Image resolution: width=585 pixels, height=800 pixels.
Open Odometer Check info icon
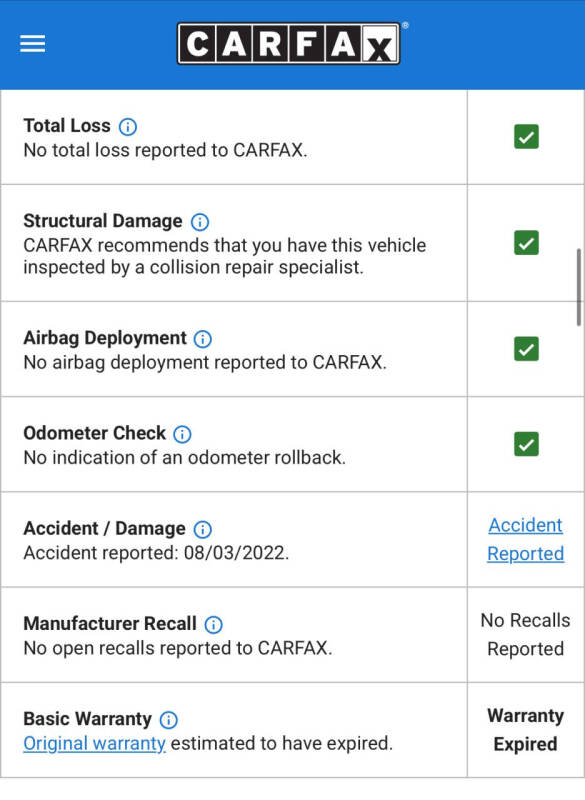[x=182, y=434]
